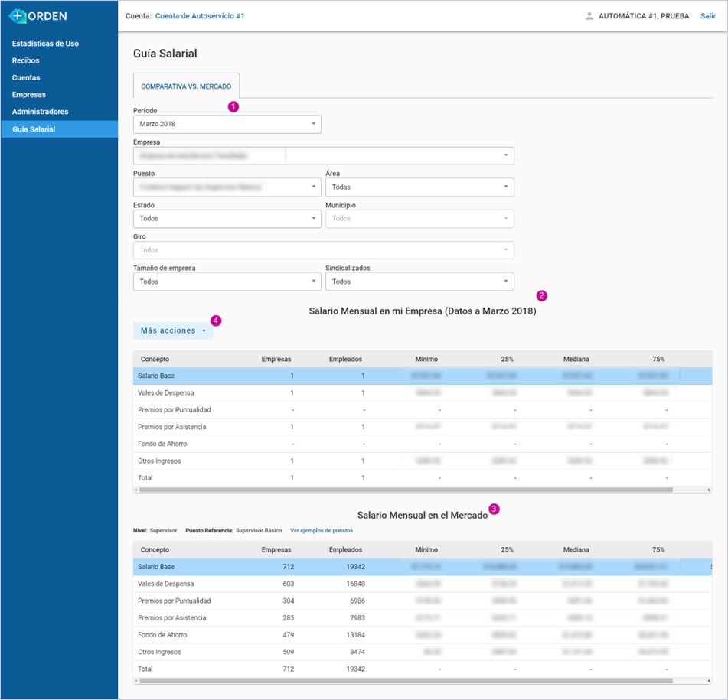Click the Salir link
This screenshot has width=728, height=700.
[x=708, y=16]
